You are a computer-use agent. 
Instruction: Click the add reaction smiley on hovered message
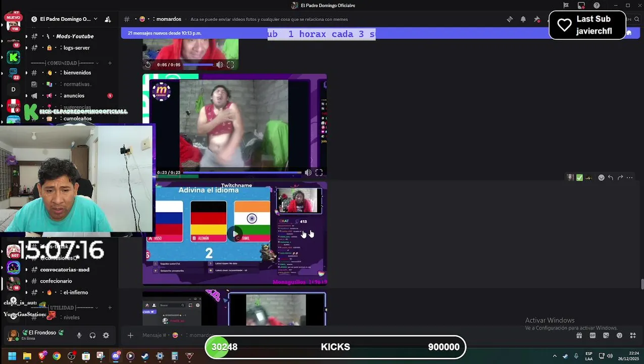click(601, 177)
